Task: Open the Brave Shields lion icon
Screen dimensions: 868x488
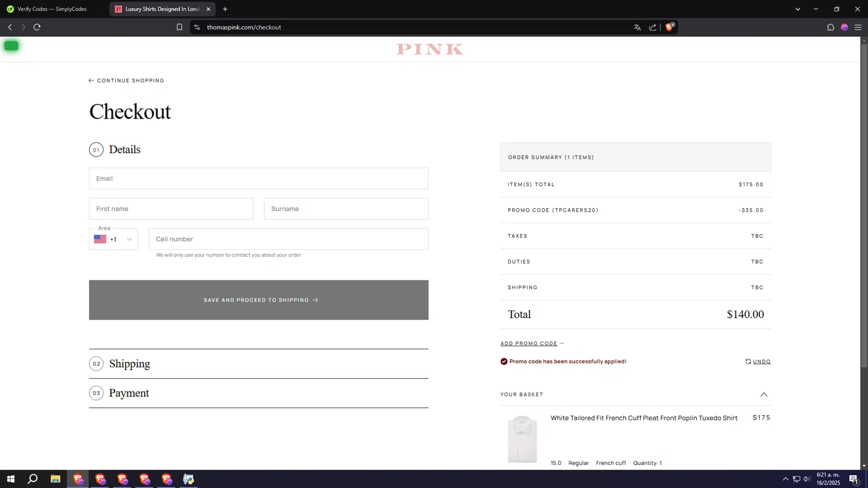Action: 670,27
